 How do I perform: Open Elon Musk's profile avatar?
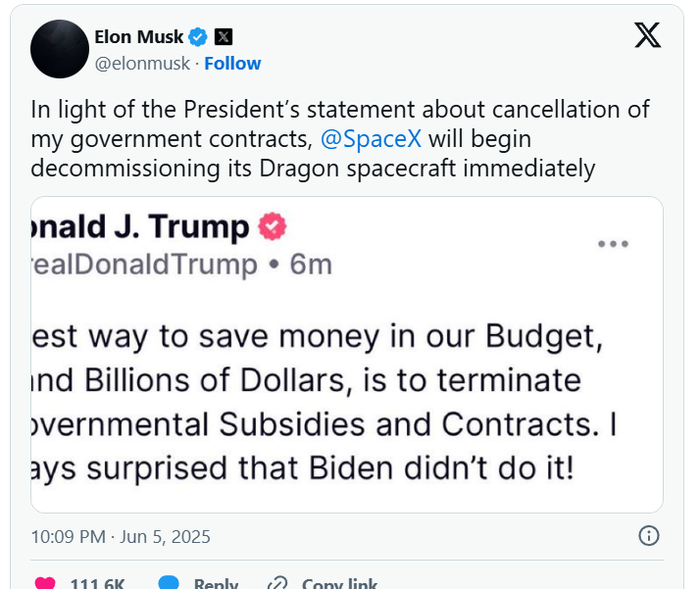[60, 49]
